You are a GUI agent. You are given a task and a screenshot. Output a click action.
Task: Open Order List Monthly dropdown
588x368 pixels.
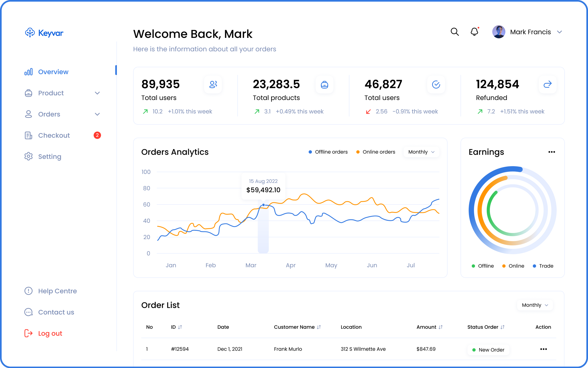[x=535, y=305]
